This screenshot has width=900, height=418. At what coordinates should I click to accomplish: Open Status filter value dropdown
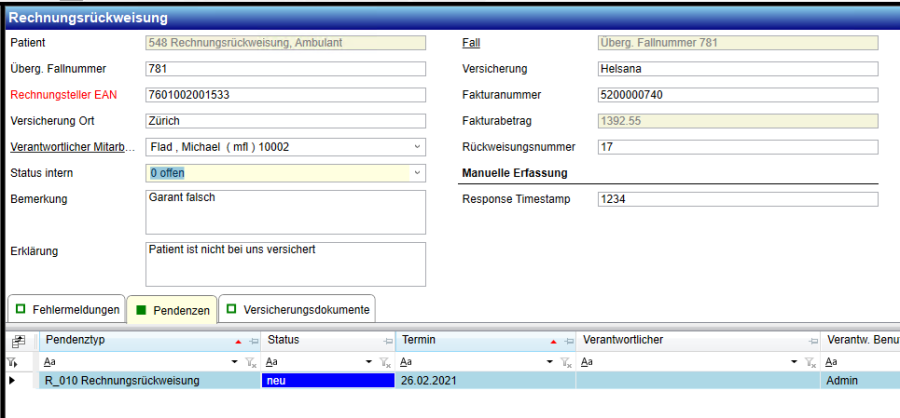tap(369, 362)
